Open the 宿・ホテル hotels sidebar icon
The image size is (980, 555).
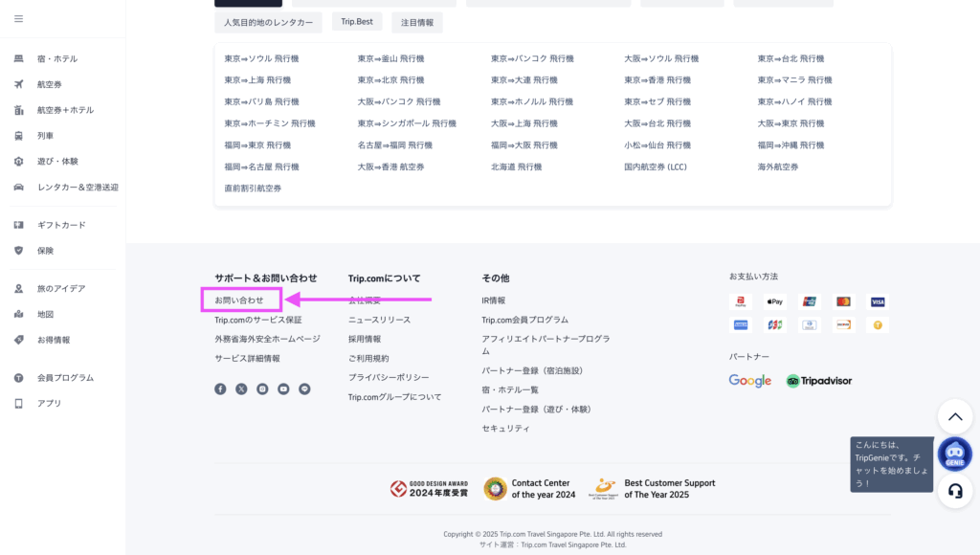point(18,58)
